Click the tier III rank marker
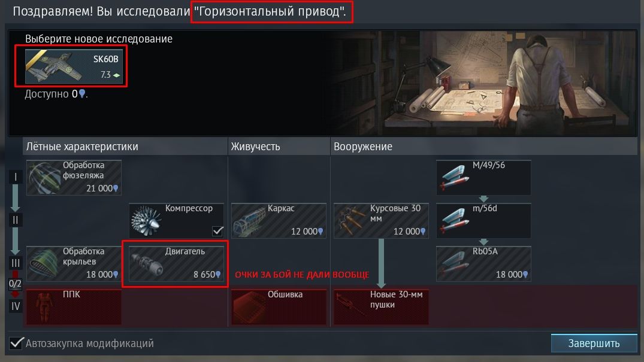Viewport: 644px width, 362px height. (15, 263)
